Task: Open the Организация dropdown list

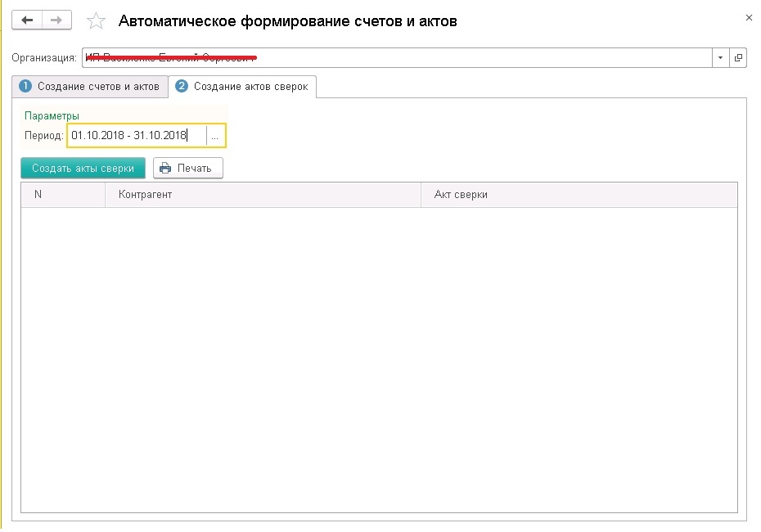Action: click(x=720, y=58)
